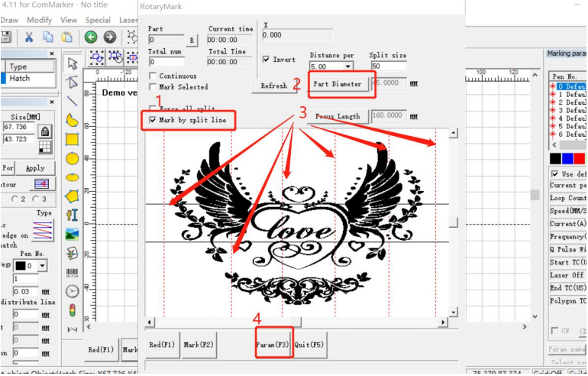Uncheck the Invert checkbox
Viewport: 588px width, 376px height.
(267, 60)
